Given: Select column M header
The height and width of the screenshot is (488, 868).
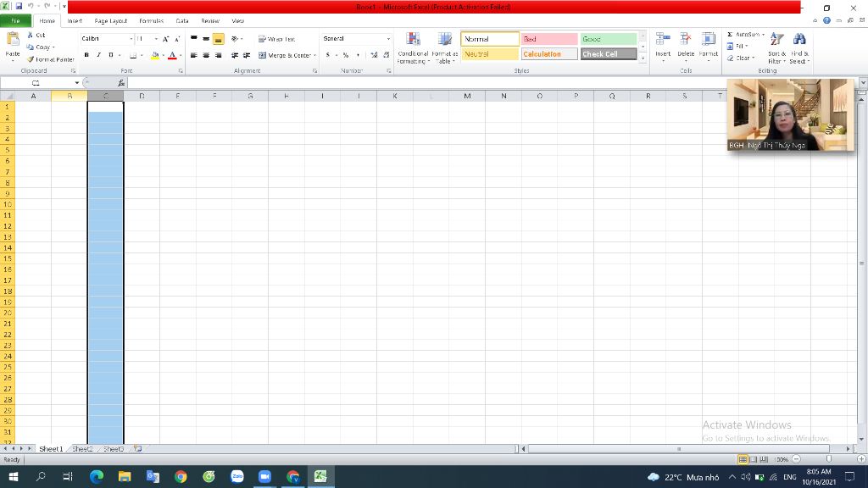Looking at the screenshot, I should pyautogui.click(x=467, y=96).
